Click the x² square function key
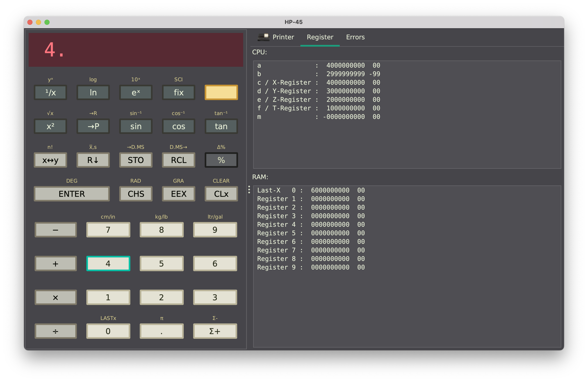The width and height of the screenshot is (588, 382). (x=50, y=126)
